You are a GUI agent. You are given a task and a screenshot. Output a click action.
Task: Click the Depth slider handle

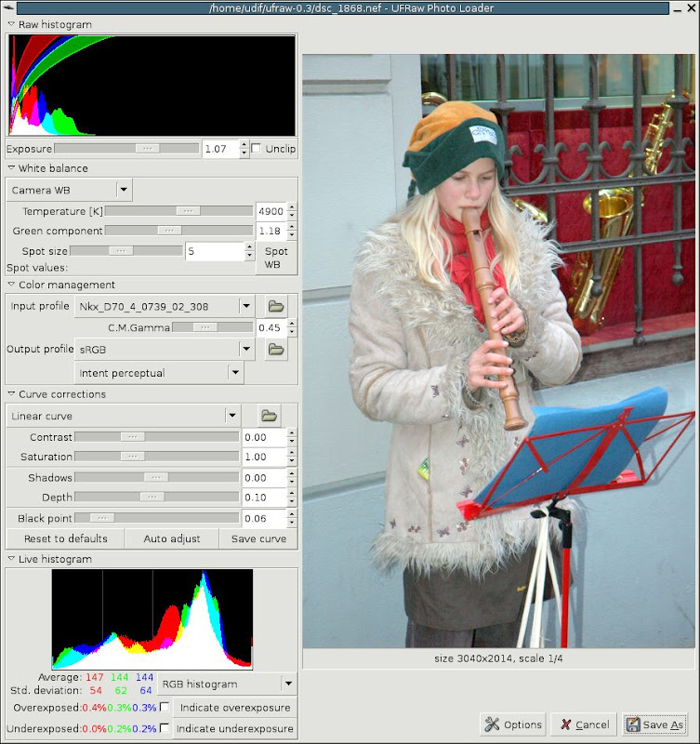[x=152, y=497]
